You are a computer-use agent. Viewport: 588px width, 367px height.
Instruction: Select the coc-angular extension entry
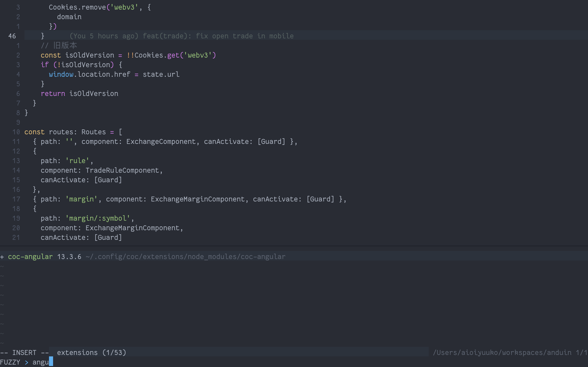point(30,257)
